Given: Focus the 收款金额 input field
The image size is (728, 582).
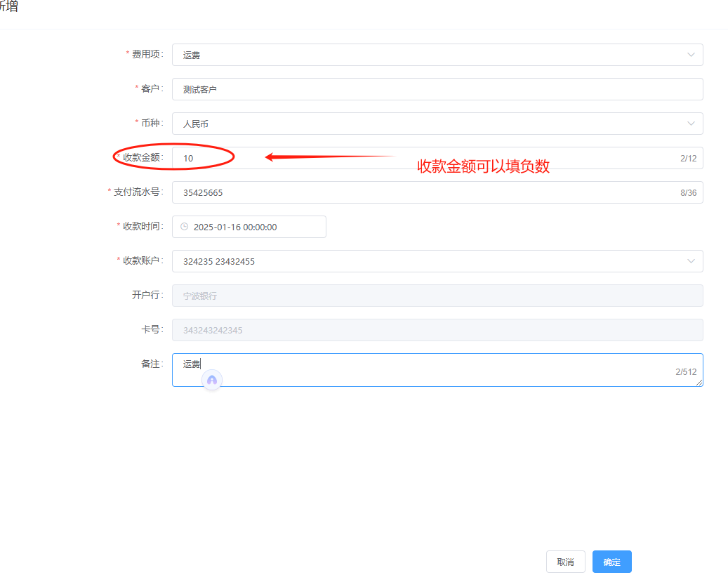Looking at the screenshot, I should [437, 158].
